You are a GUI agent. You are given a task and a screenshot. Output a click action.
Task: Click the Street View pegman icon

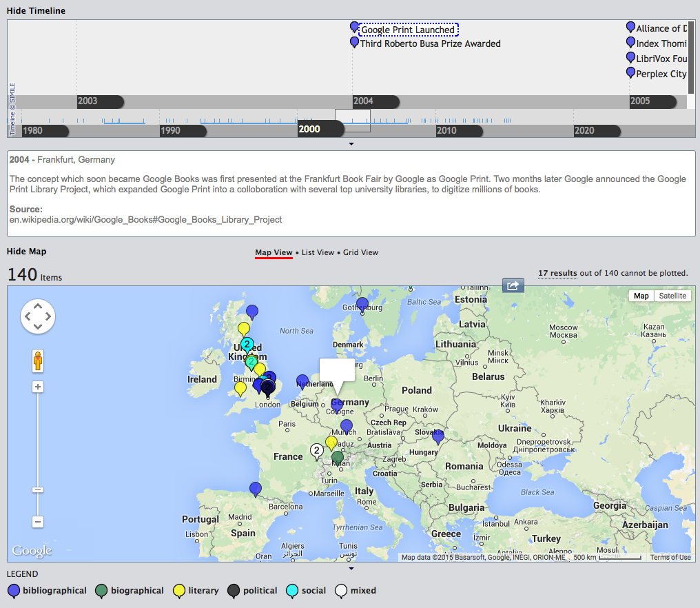click(x=38, y=361)
